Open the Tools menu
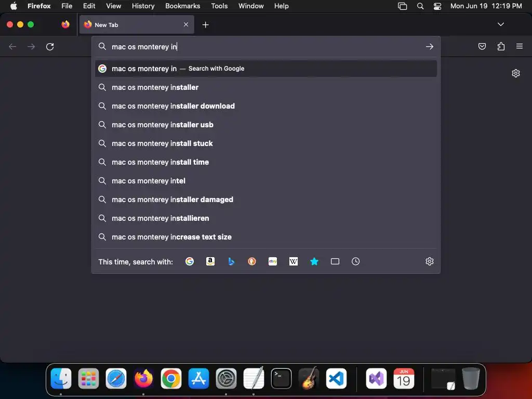Viewport: 532px width, 399px height. point(219,6)
